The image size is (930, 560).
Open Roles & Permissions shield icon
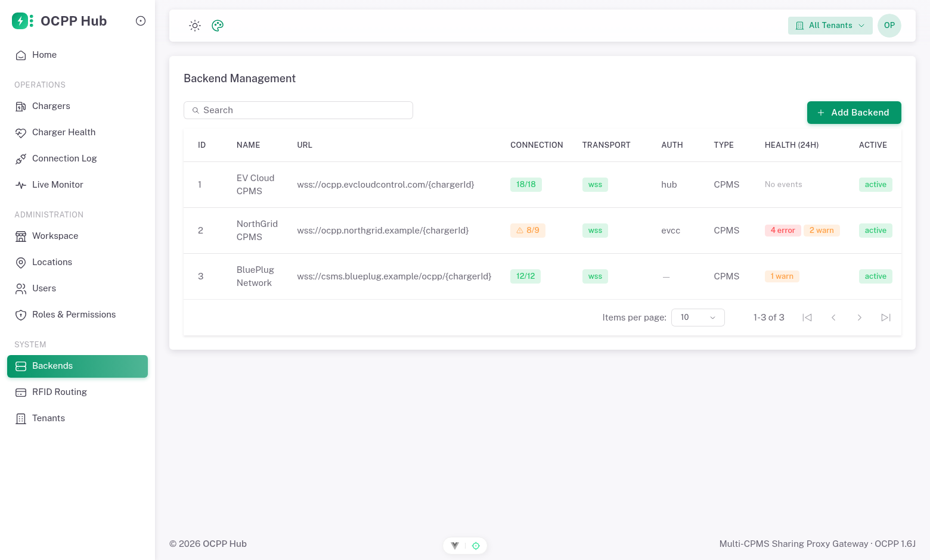pos(21,315)
